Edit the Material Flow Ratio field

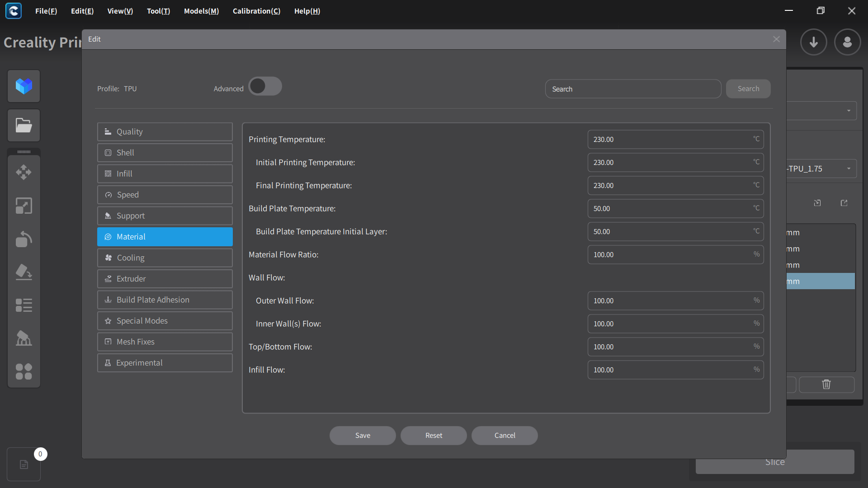pyautogui.click(x=675, y=255)
